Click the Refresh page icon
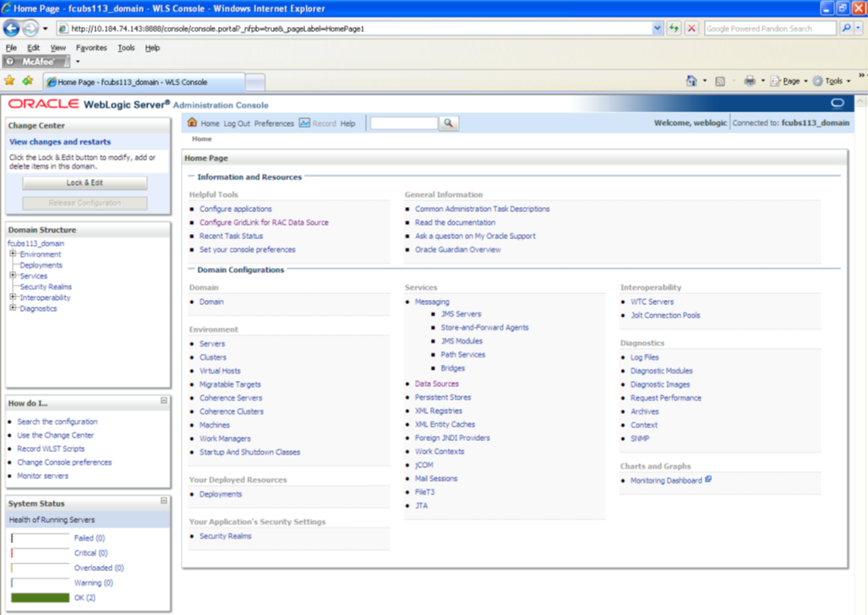The height and width of the screenshot is (615, 868). 674,28
